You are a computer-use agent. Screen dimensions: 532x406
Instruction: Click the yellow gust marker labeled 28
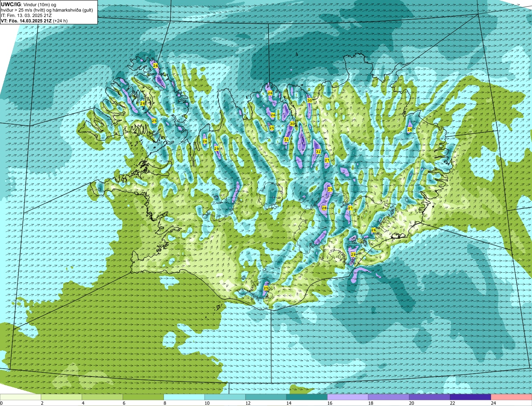click(324, 208)
